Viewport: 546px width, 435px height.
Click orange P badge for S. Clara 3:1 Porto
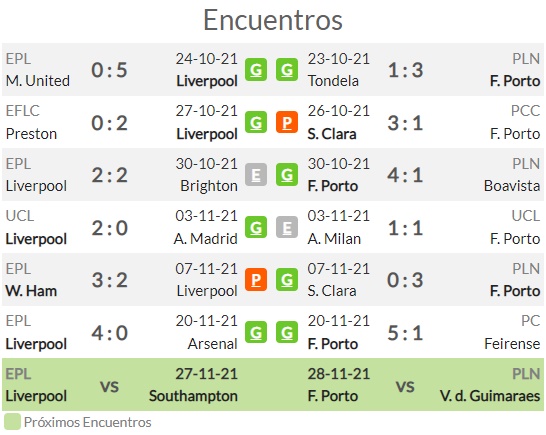pyautogui.click(x=287, y=122)
